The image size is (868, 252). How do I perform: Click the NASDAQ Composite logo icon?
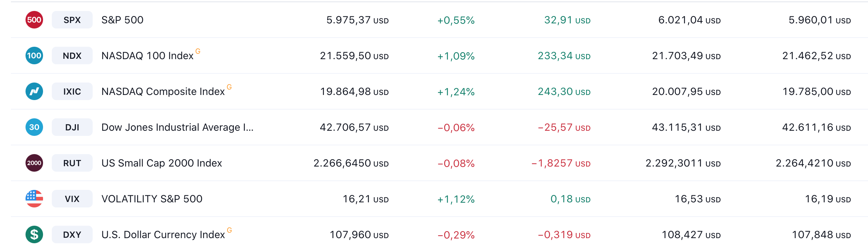(34, 91)
